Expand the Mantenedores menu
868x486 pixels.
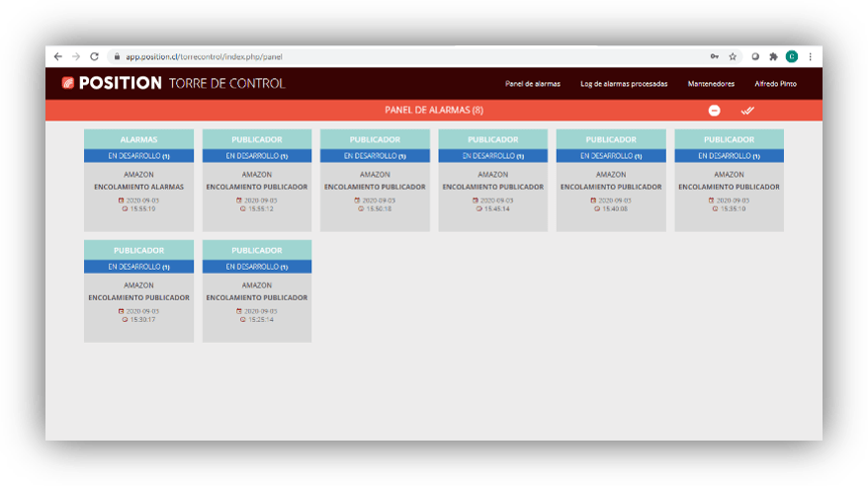coord(711,84)
